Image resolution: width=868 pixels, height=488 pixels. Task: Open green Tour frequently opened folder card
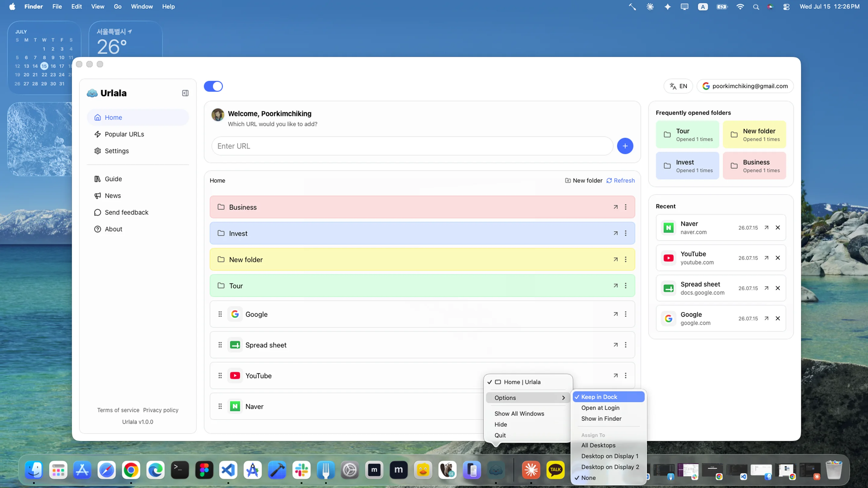coord(687,135)
